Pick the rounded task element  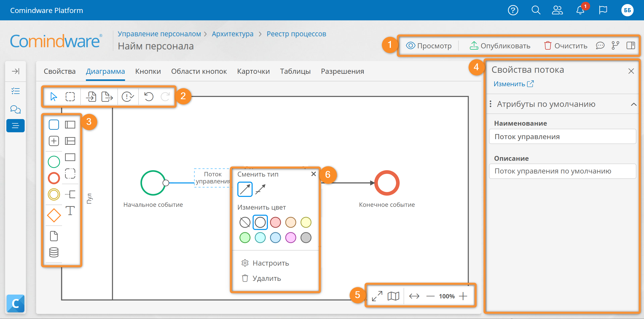click(54, 125)
